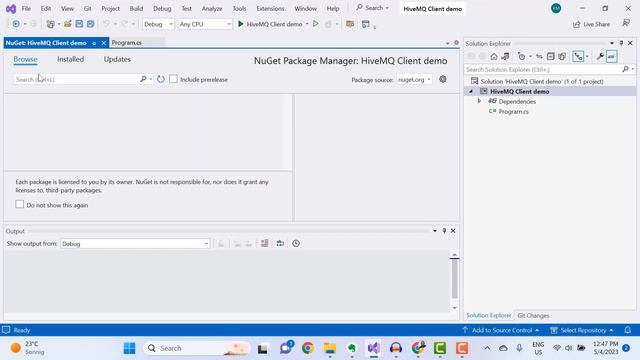Open the feedback icon near Live Share
The height and width of the screenshot is (360, 640).
[x=626, y=23]
